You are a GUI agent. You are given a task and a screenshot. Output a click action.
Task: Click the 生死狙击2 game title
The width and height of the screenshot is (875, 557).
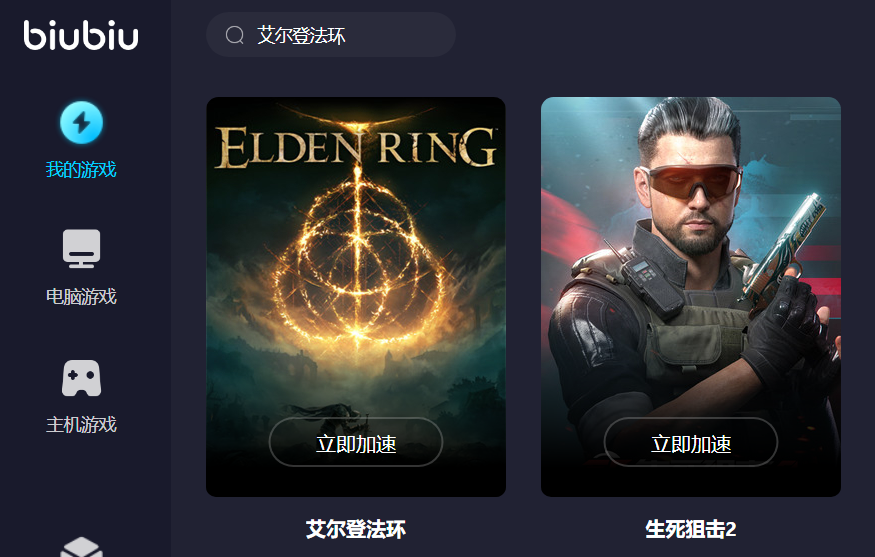(691, 529)
